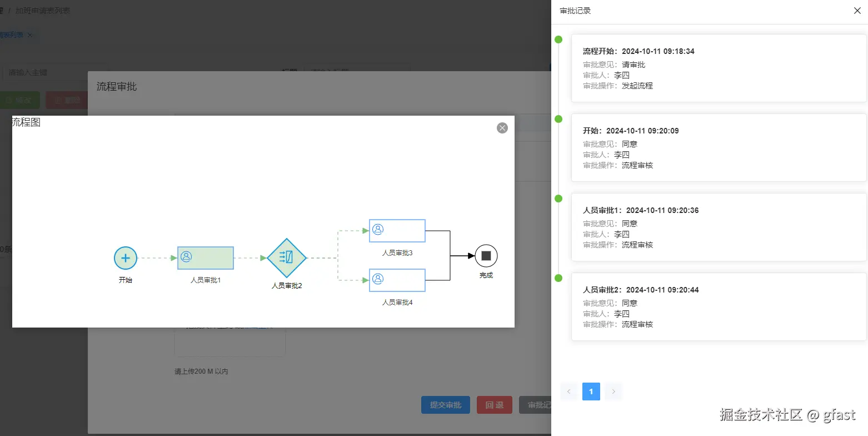The height and width of the screenshot is (436, 868).
Task: Click the next page arrow
Action: pyautogui.click(x=613, y=392)
